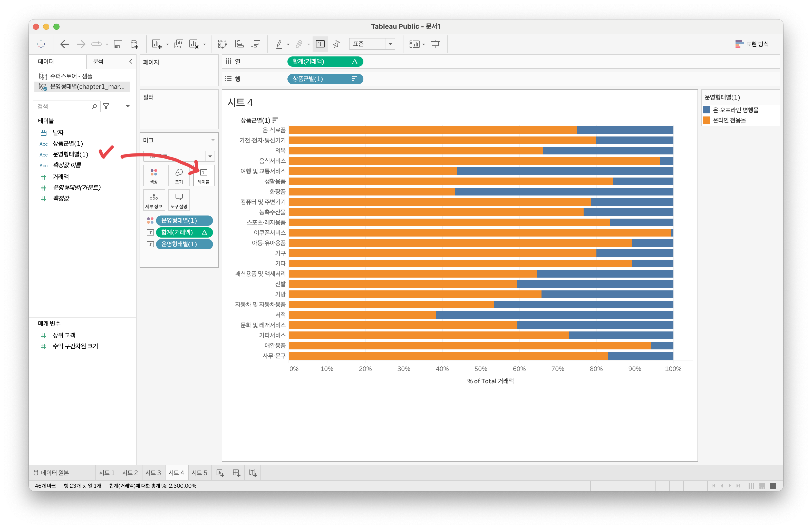Open sheet tab 시트 5
Screen dimensions: 812x529
[199, 473]
